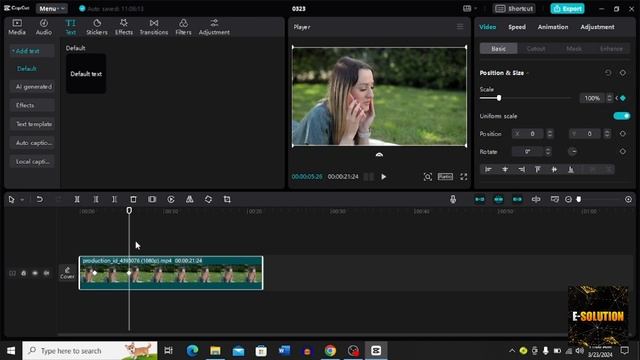The width and height of the screenshot is (640, 360).
Task: Toggle track lock icon on timeline track
Action: tap(23, 273)
